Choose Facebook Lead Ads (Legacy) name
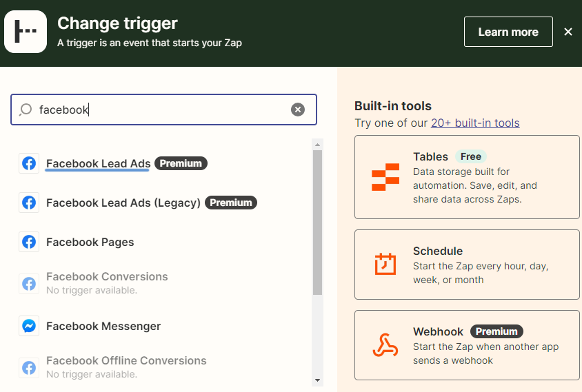The height and width of the screenshot is (392, 582). (x=123, y=203)
